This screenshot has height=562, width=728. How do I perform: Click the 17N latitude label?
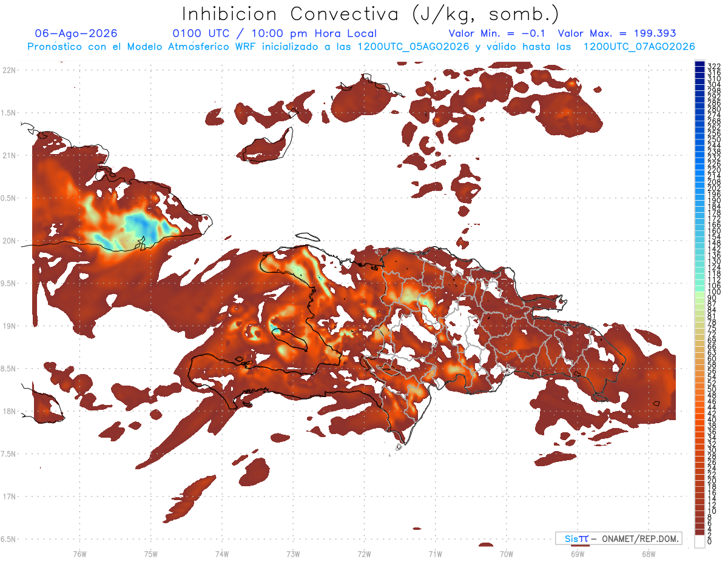(8, 497)
